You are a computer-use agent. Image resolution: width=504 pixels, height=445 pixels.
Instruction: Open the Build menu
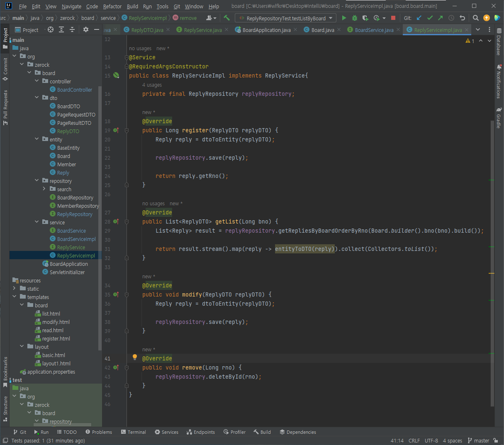pos(132,6)
